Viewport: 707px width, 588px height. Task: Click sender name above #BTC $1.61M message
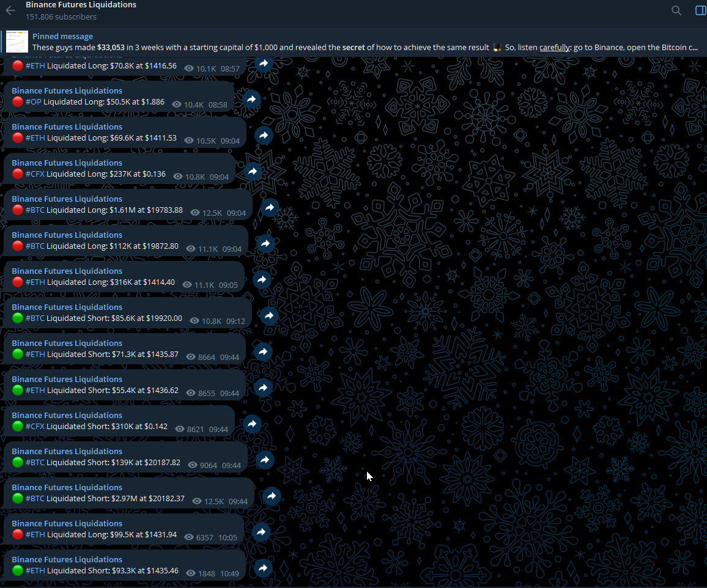67,199
